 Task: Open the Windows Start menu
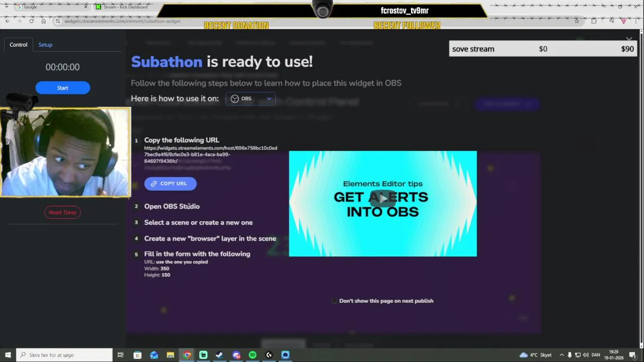[8, 355]
